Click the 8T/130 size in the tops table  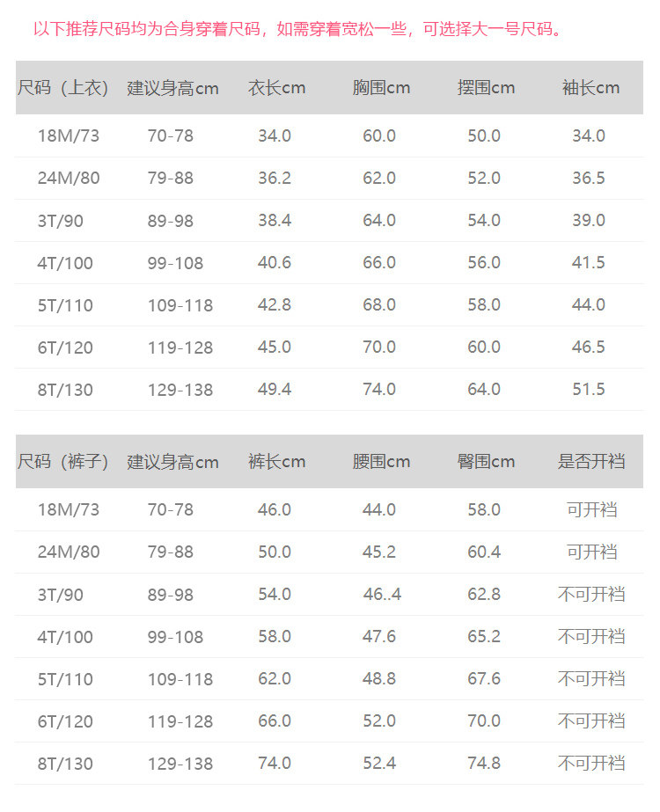65,390
